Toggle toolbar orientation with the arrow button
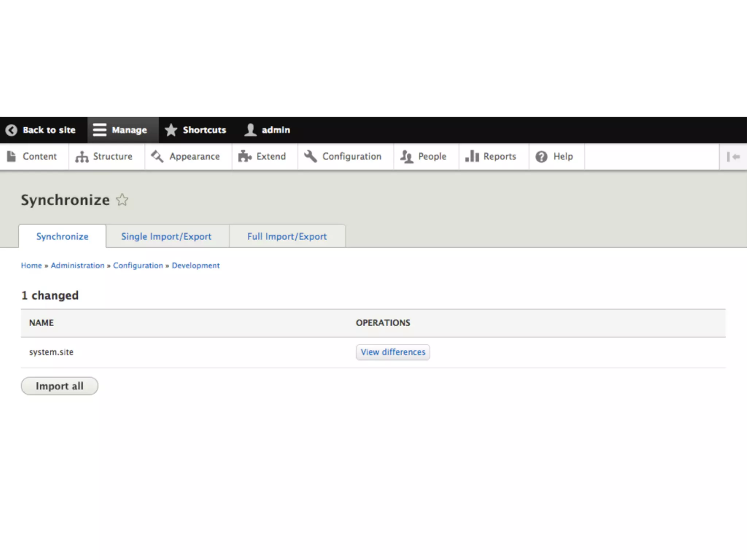Screen dimensions: 747x560 coord(733,157)
